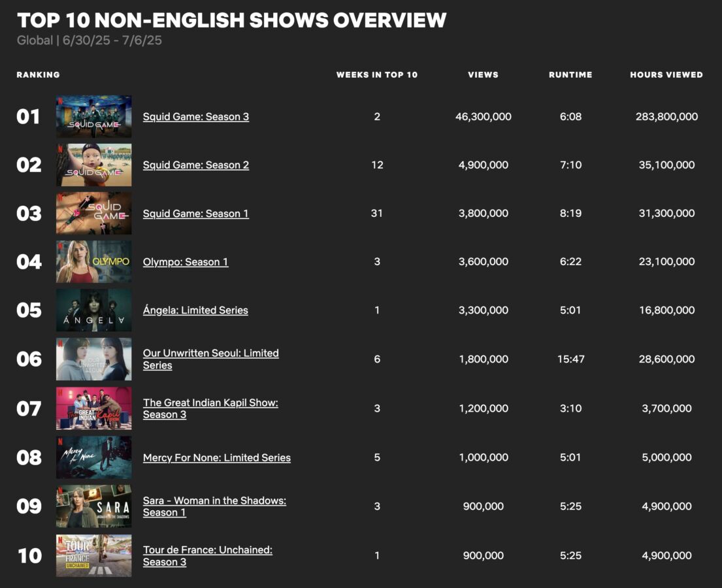Open the Olympo: Season 1 link
Screen dimensions: 722x588
coord(186,261)
